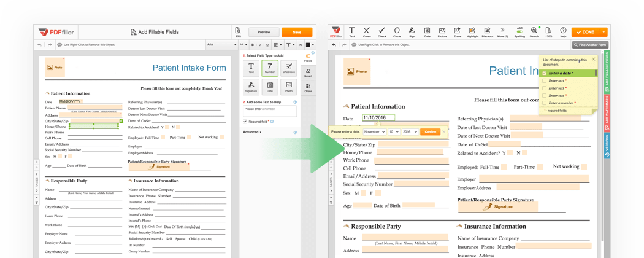
Task: Click the help text input box
Action: coord(269,111)
